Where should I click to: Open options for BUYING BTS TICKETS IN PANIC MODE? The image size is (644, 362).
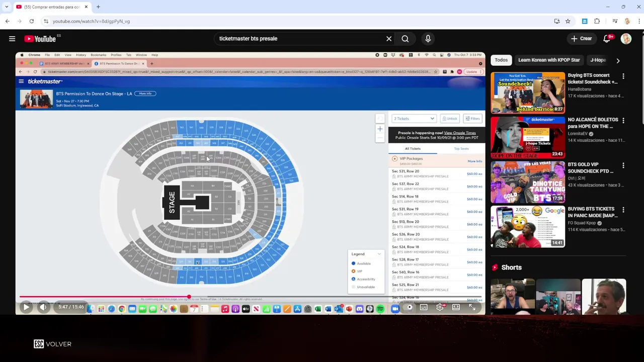[x=623, y=210]
